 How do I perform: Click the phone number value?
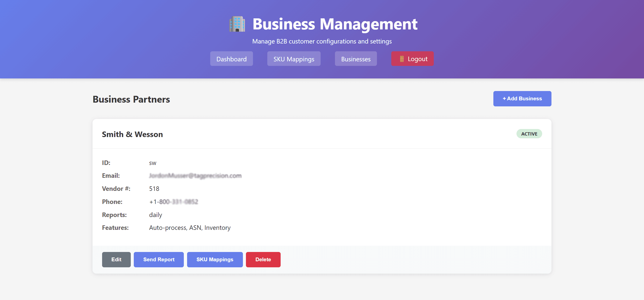[x=174, y=202]
